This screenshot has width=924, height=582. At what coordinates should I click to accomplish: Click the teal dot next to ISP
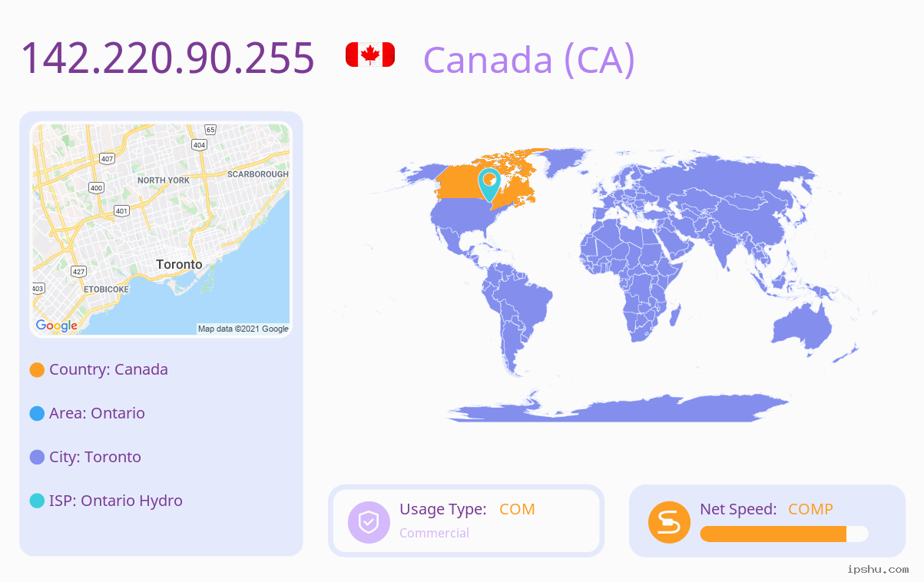coord(37,501)
